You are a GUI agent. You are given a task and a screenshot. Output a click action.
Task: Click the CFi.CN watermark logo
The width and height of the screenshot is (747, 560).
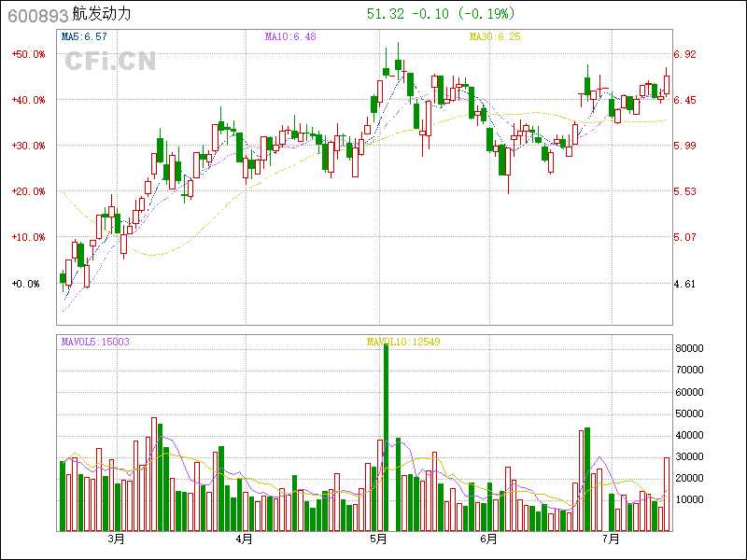point(109,62)
